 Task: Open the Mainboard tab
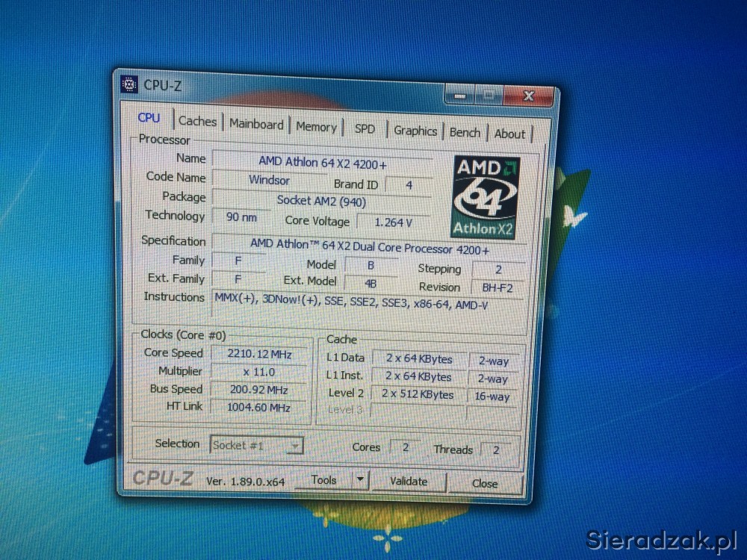point(256,124)
